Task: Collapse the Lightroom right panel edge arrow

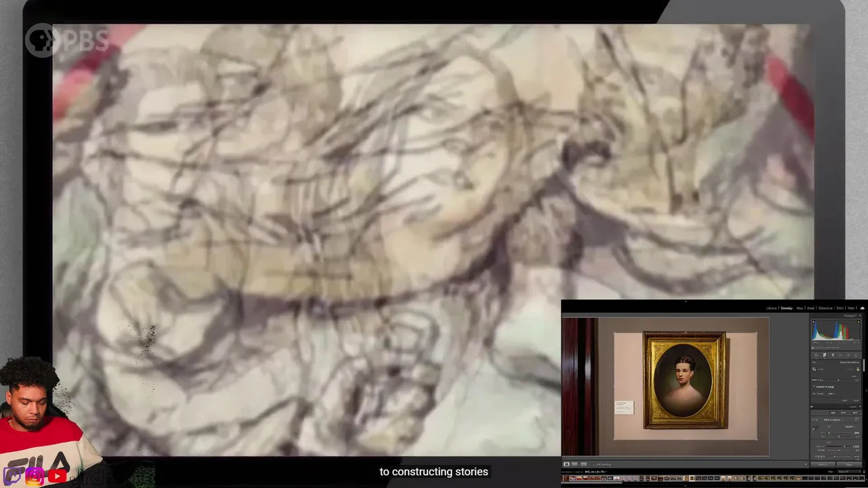Action: click(x=867, y=390)
